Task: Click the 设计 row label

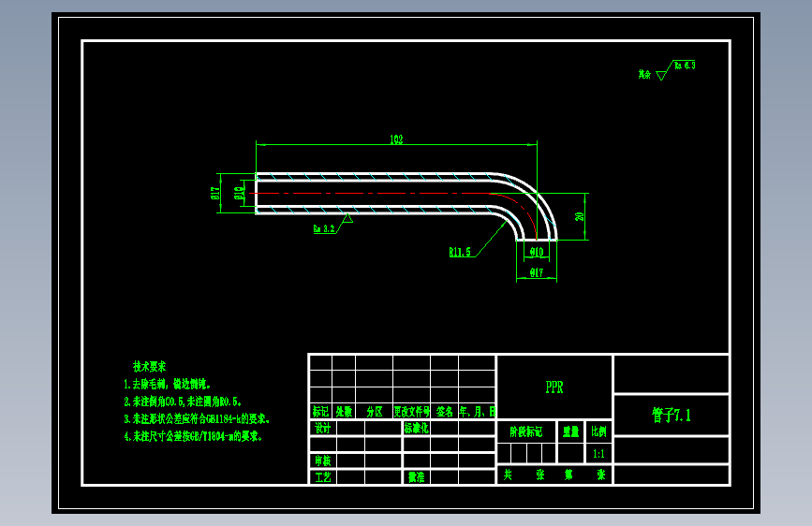Action: click(322, 428)
